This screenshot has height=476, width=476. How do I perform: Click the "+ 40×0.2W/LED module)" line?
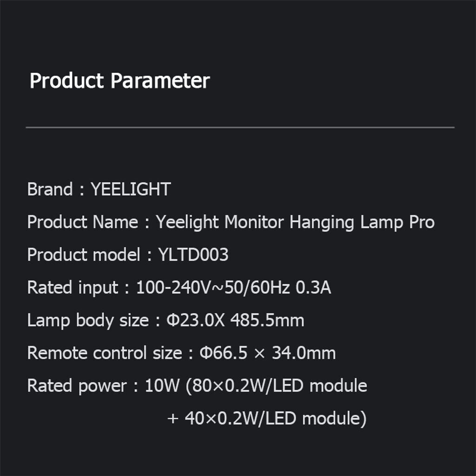click(x=267, y=418)
